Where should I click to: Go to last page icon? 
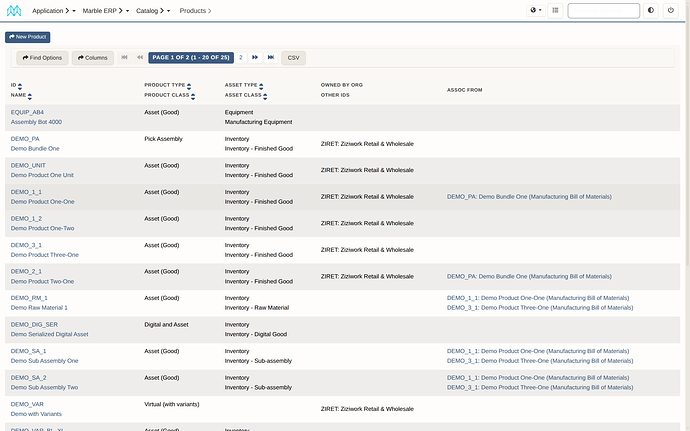click(x=271, y=57)
